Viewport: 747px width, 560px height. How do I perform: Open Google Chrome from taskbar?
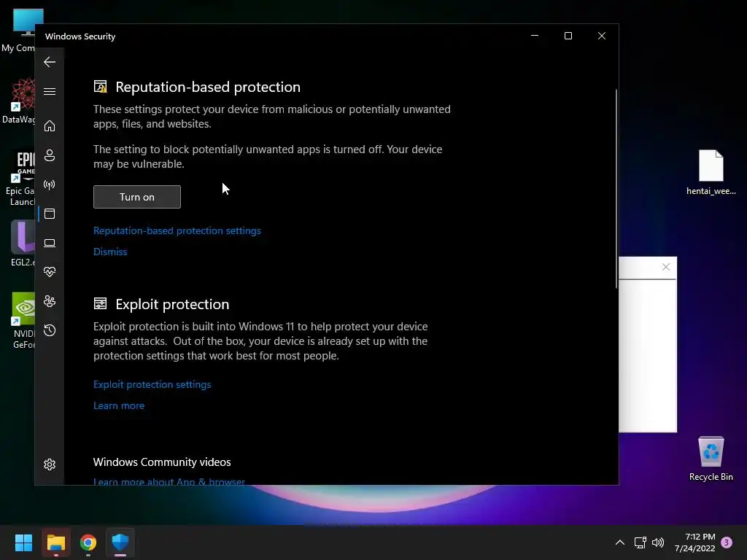[x=88, y=542]
